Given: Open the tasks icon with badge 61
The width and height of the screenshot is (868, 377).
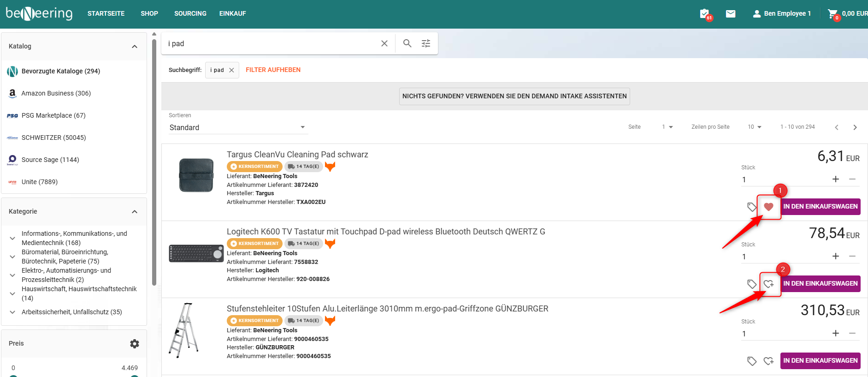Looking at the screenshot, I should pos(704,14).
